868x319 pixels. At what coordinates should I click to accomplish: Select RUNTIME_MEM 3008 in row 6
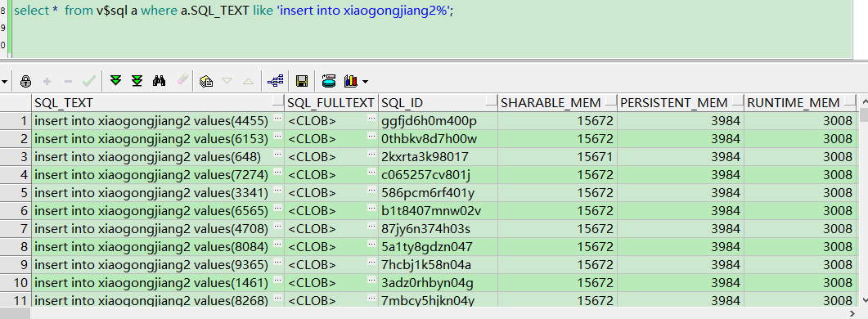(x=800, y=210)
